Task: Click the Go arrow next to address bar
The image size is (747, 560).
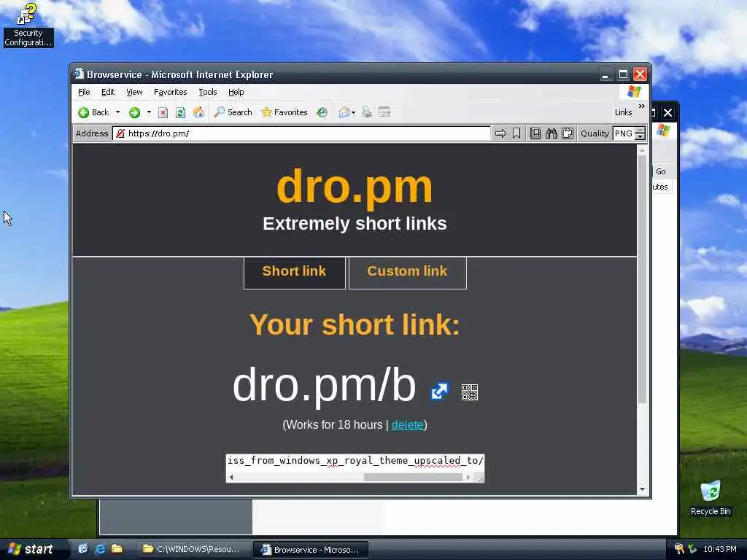Action: [x=500, y=133]
